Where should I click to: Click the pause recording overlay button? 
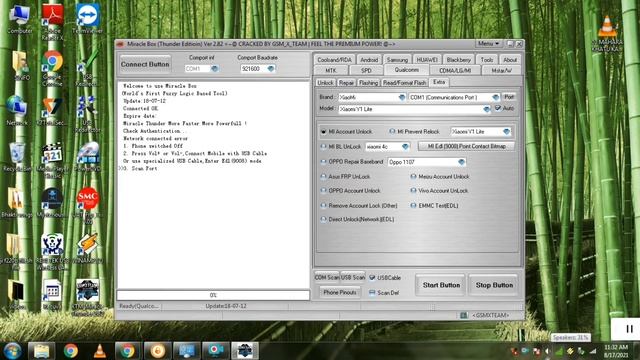[629, 329]
